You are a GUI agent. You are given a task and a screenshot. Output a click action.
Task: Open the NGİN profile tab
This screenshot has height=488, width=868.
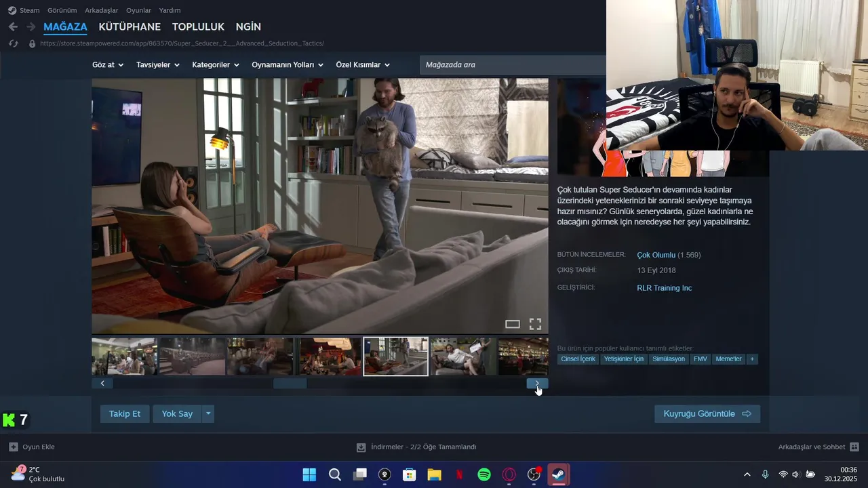(x=248, y=27)
